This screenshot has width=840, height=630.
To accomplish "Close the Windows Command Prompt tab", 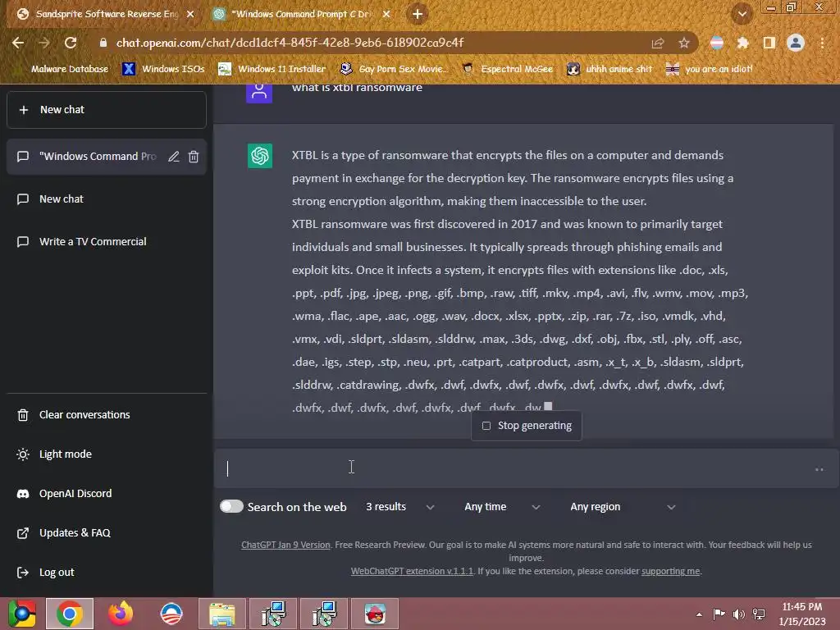I will pyautogui.click(x=387, y=14).
